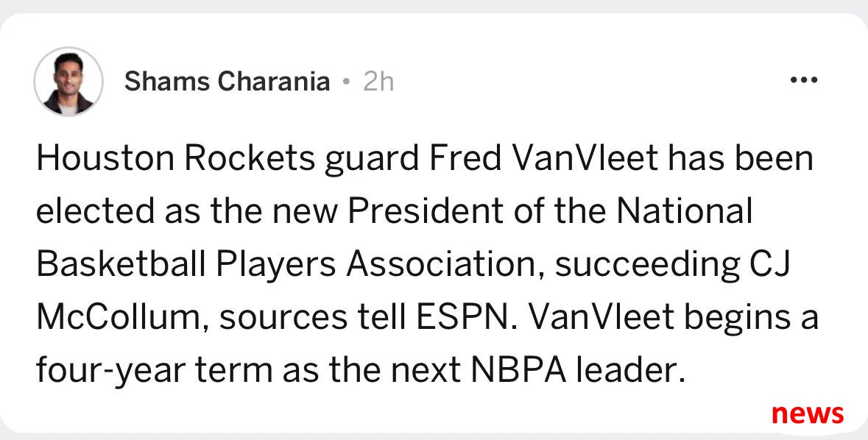Click the word leader ending the post
Screen dimensions: 868x440
tap(626, 371)
